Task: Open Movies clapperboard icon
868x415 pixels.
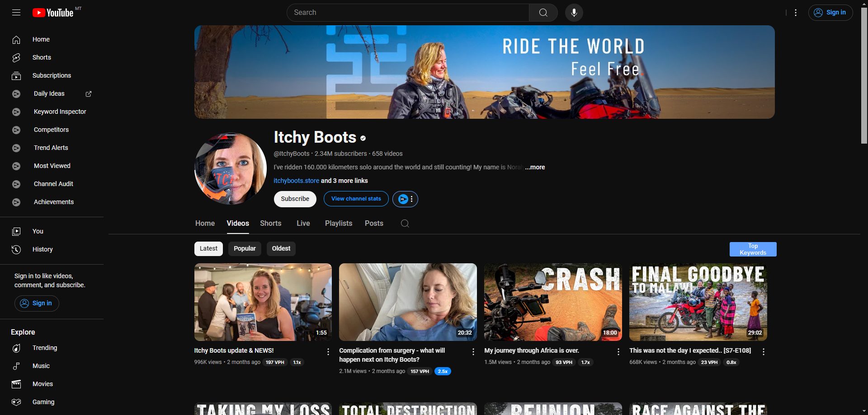Action: pyautogui.click(x=16, y=384)
